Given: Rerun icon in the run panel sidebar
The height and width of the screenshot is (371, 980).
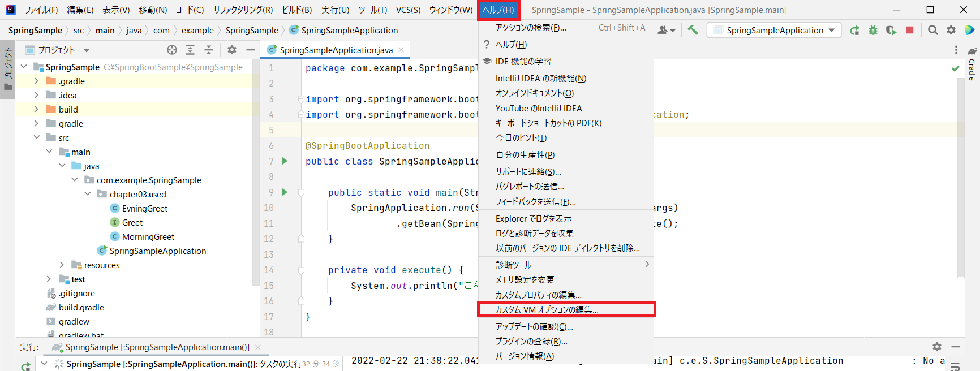Looking at the screenshot, I should (25, 366).
